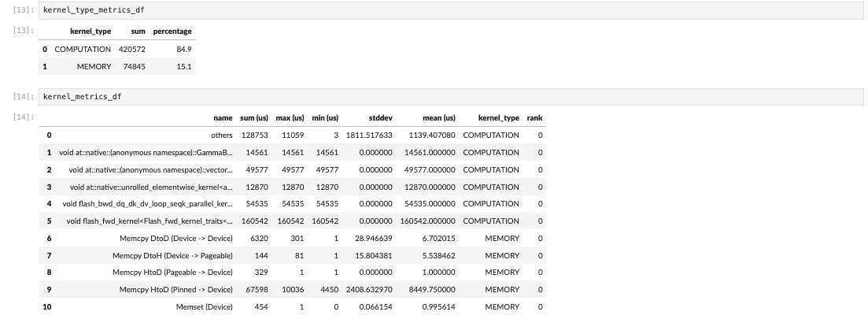
Task: Select the mean value 54535.000000
Action: click(430, 204)
